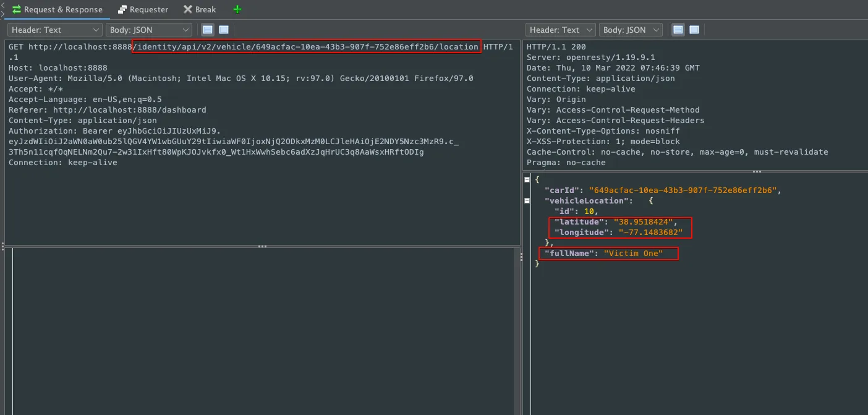Click the User-Agent header line

(241, 79)
